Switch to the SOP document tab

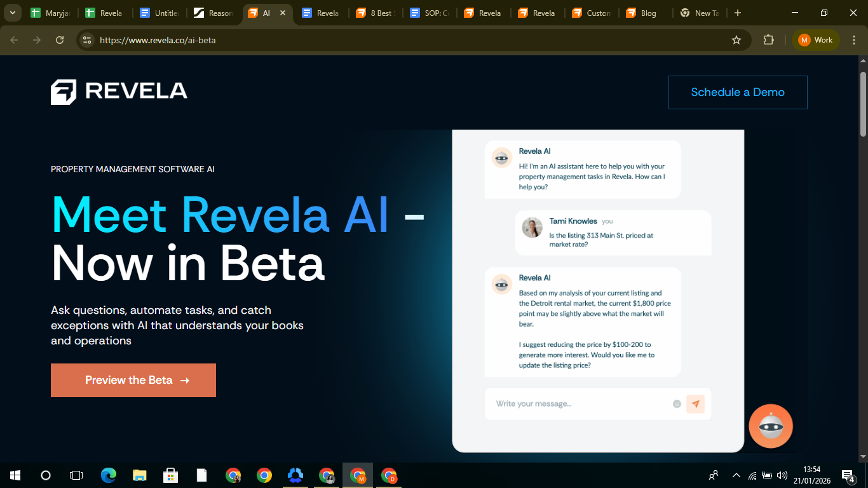[429, 13]
